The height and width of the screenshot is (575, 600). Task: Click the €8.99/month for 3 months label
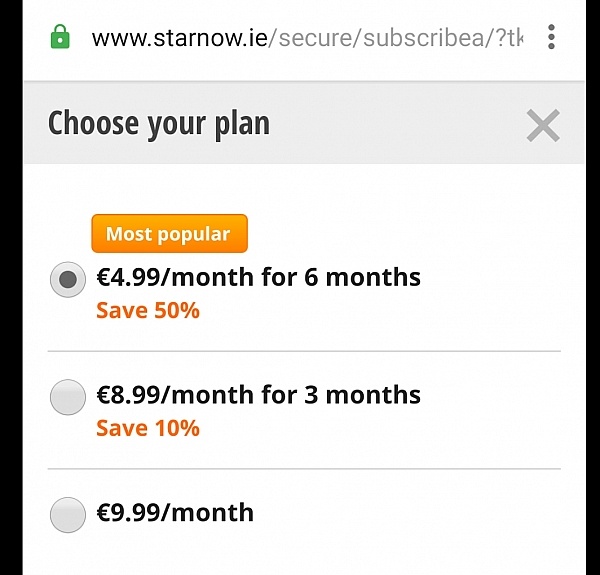click(x=258, y=394)
